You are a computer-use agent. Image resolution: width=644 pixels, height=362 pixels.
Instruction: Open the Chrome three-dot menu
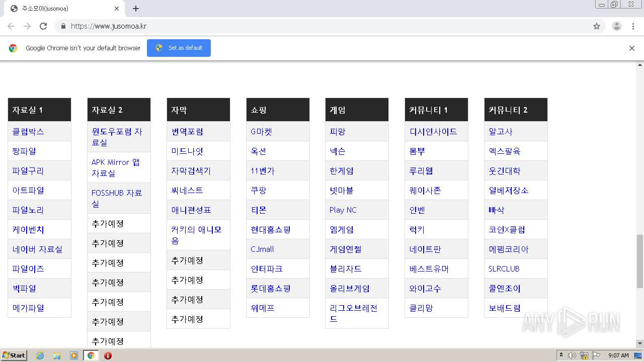633,26
